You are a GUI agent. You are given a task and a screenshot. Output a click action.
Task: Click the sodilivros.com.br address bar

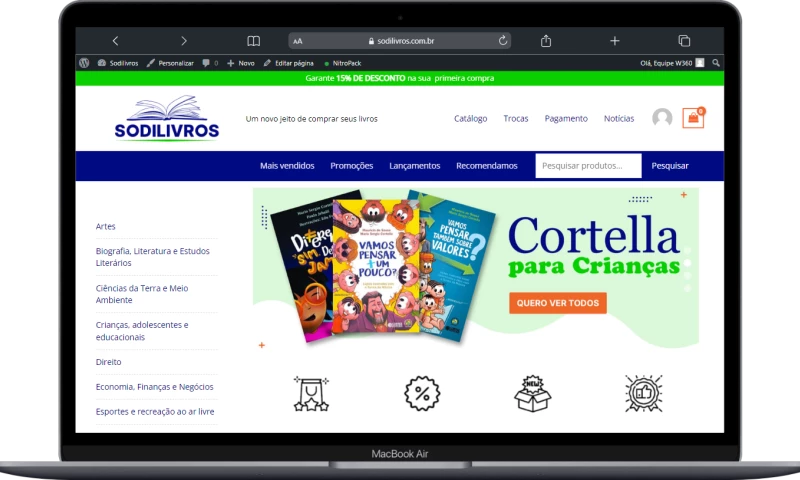point(400,41)
